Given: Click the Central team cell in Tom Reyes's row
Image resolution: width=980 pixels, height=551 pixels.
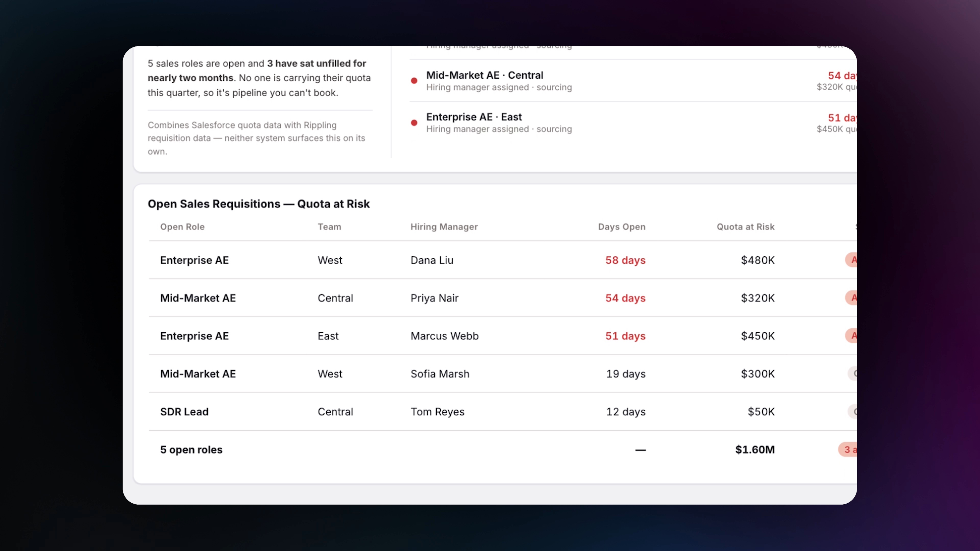Looking at the screenshot, I should pos(335,412).
